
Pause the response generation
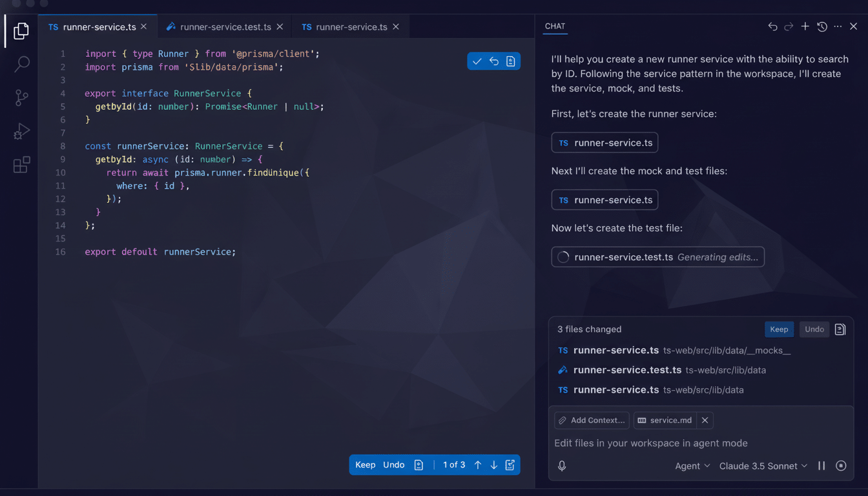pos(821,465)
